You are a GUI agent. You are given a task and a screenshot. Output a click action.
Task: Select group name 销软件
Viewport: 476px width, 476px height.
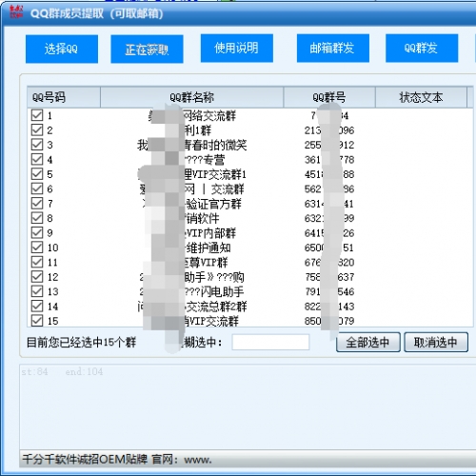[x=202, y=218]
